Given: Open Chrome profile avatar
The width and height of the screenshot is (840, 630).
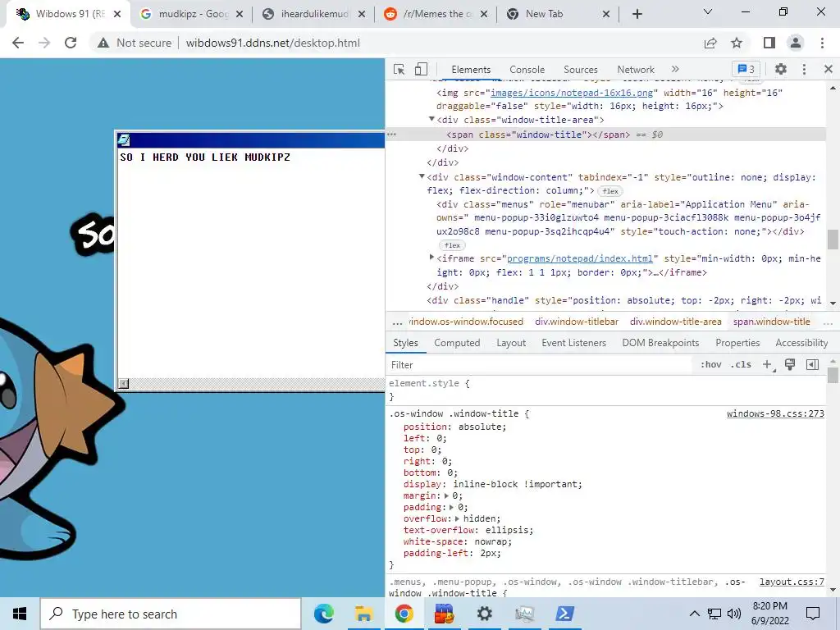Looking at the screenshot, I should point(796,43).
